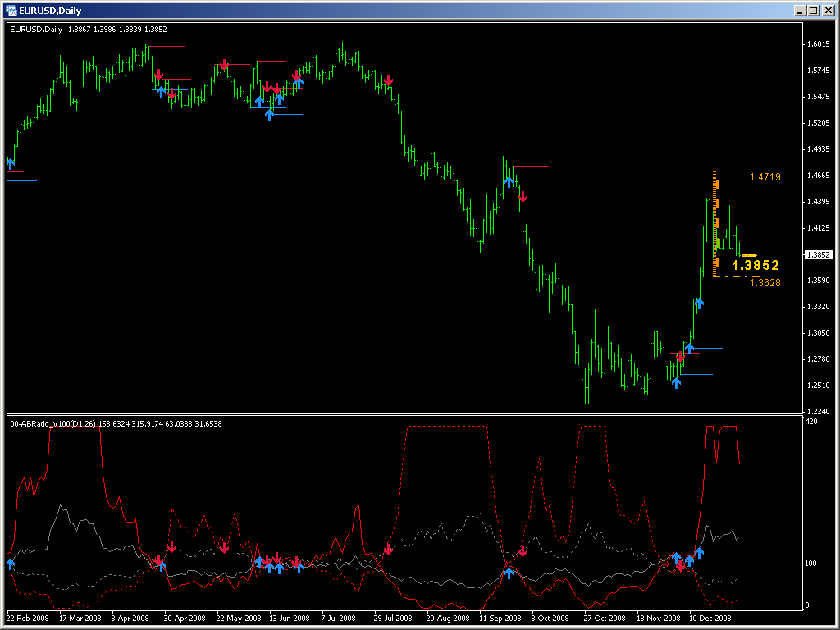Image resolution: width=840 pixels, height=630 pixels.
Task: Click the 1.5475 price axis label
Action: point(819,97)
